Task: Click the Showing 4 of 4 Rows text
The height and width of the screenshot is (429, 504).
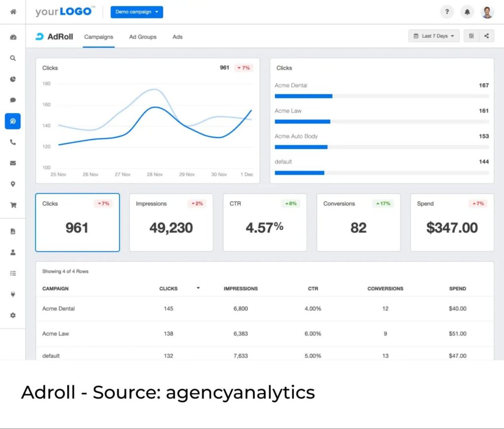Action: click(65, 271)
